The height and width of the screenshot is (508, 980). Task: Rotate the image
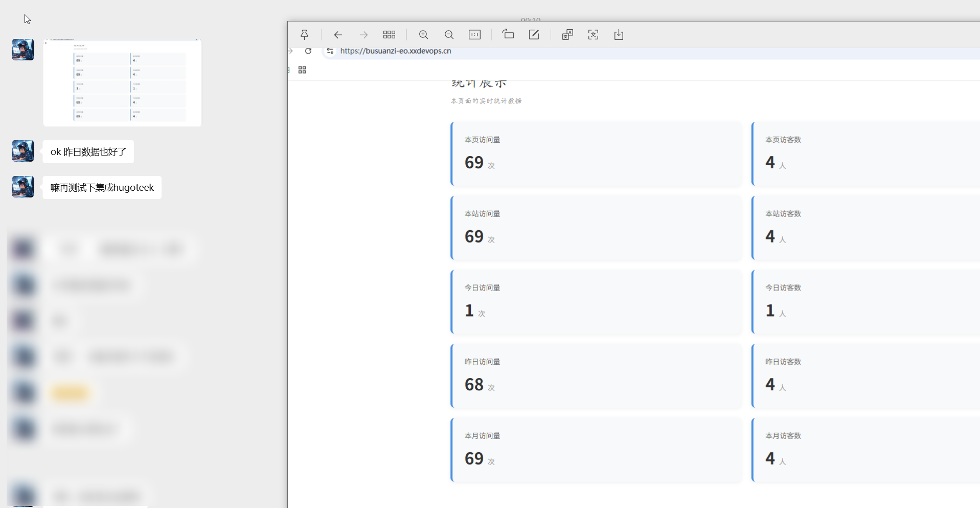508,35
